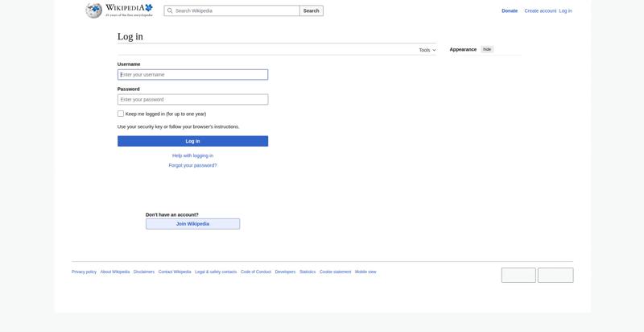Open the Privacy policy footer link
644x332 pixels.
click(84, 272)
